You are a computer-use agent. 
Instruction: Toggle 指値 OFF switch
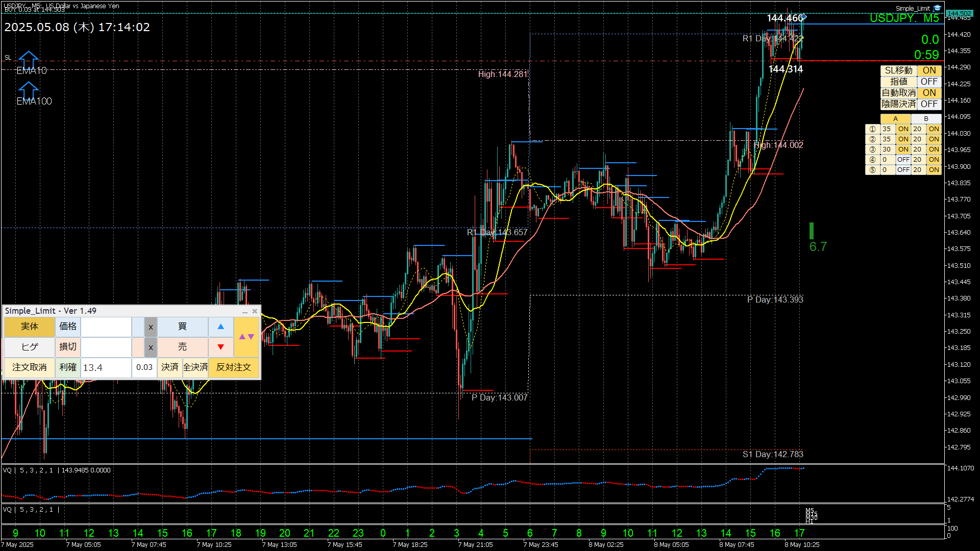click(929, 82)
